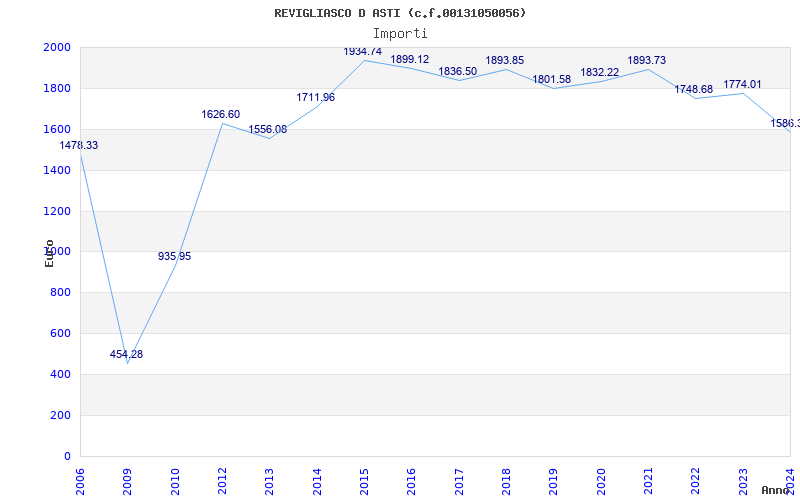
Task: Click the Euro axis label
Action: (x=49, y=253)
